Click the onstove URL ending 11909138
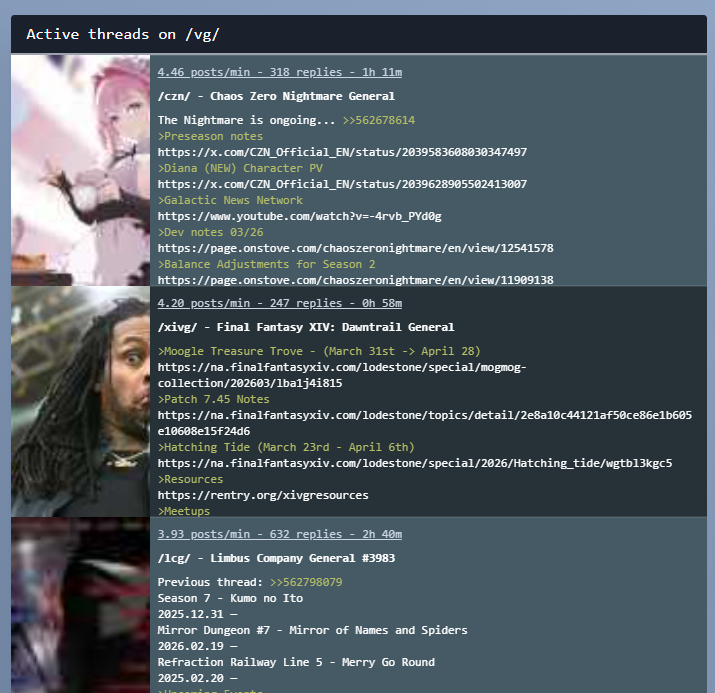Image resolution: width=715 pixels, height=693 pixels. (356, 280)
